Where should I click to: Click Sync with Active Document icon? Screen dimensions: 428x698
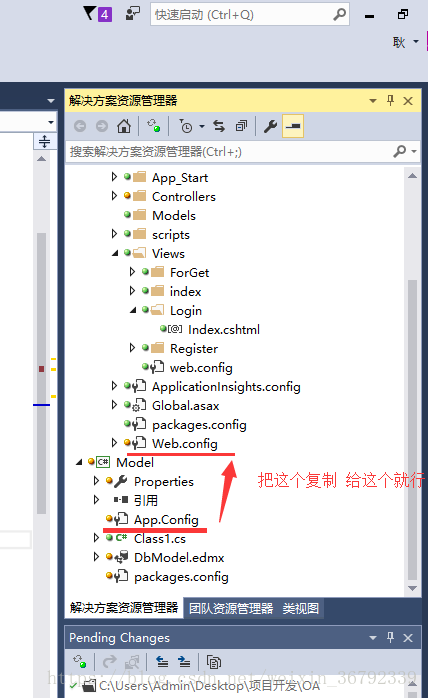[x=219, y=126]
